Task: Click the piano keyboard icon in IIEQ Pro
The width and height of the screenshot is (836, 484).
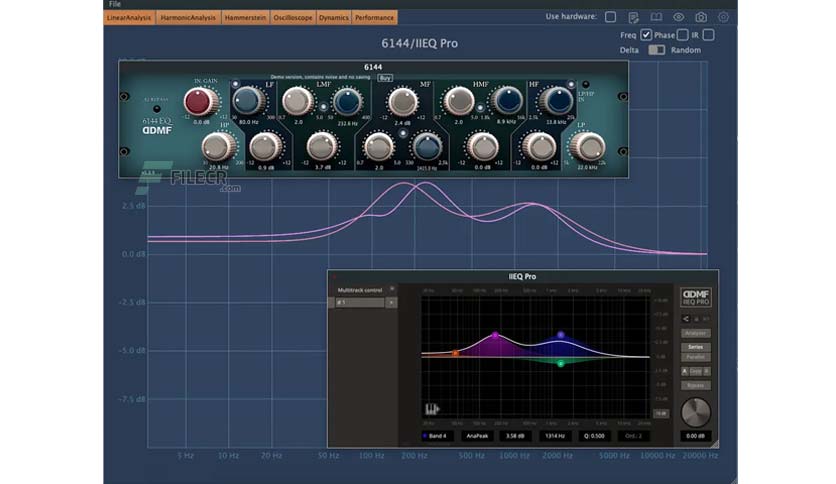Action: (x=431, y=409)
